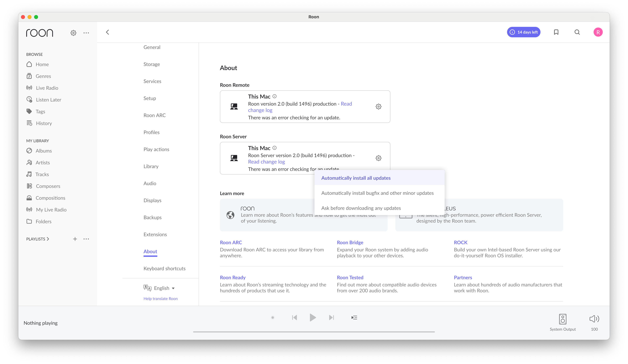This screenshot has width=628, height=364.
Task: Open the English language dropdown
Action: pos(159,288)
